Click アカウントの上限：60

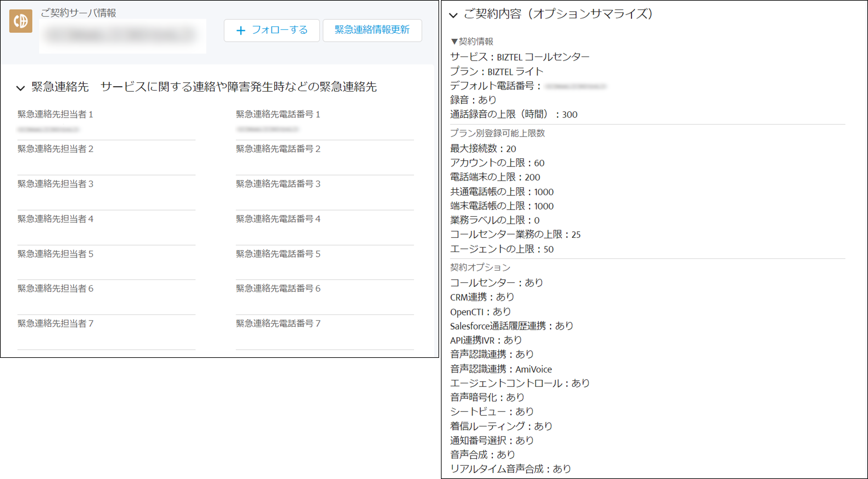(x=497, y=163)
